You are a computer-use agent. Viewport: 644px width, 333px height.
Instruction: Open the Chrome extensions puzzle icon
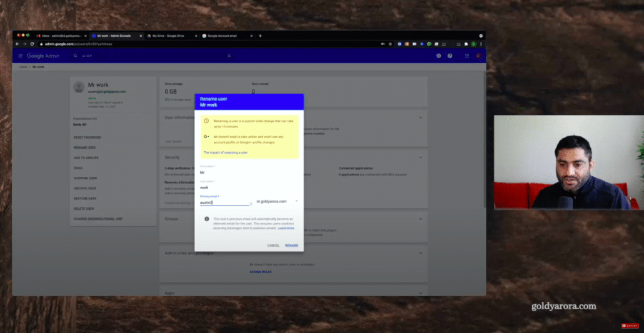coord(466,44)
